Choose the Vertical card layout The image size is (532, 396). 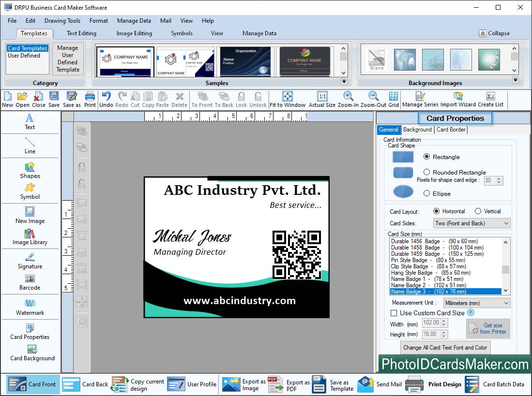point(478,211)
